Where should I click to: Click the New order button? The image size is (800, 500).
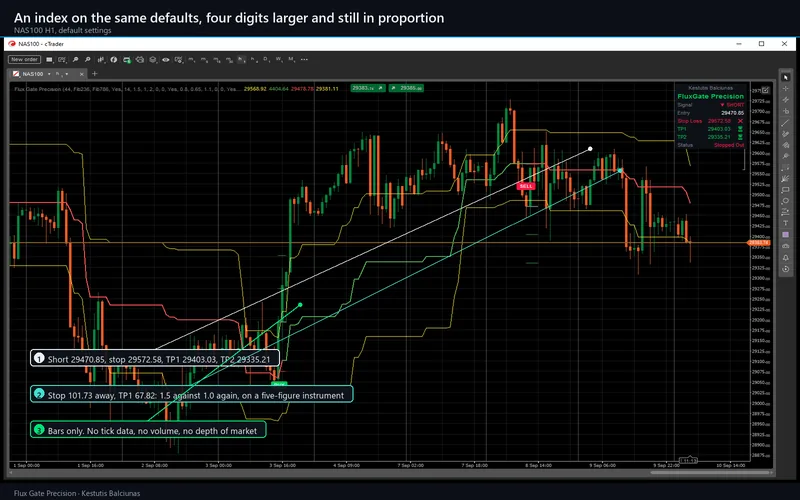pos(24,59)
